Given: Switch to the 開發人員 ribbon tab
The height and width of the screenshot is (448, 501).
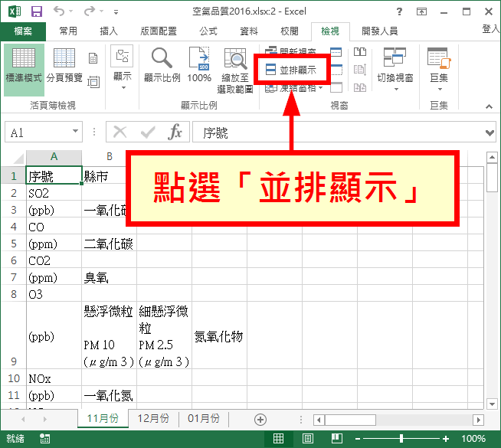Looking at the screenshot, I should [380, 31].
